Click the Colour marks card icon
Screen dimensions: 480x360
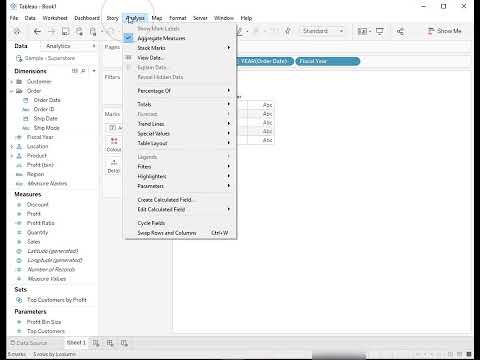[x=114, y=141]
